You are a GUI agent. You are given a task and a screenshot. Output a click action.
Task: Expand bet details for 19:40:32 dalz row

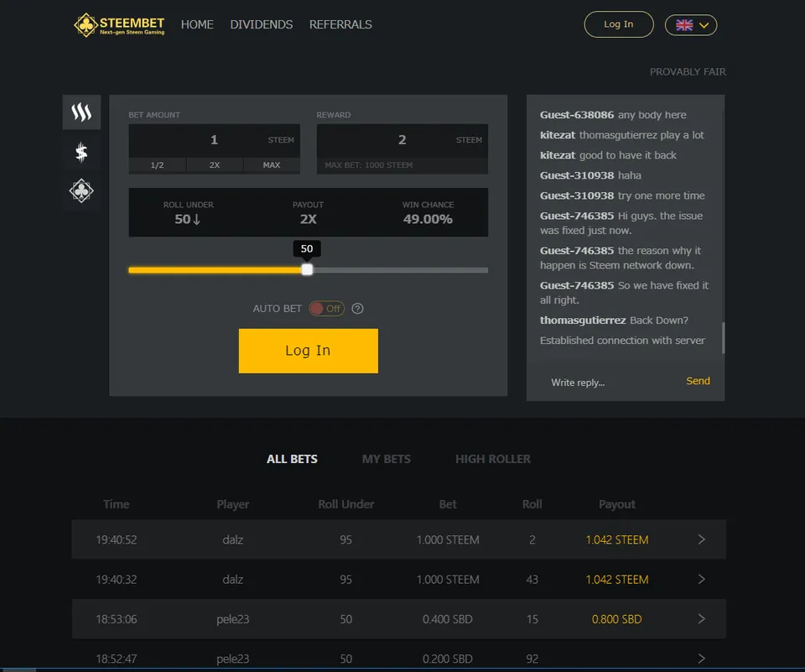coord(701,579)
